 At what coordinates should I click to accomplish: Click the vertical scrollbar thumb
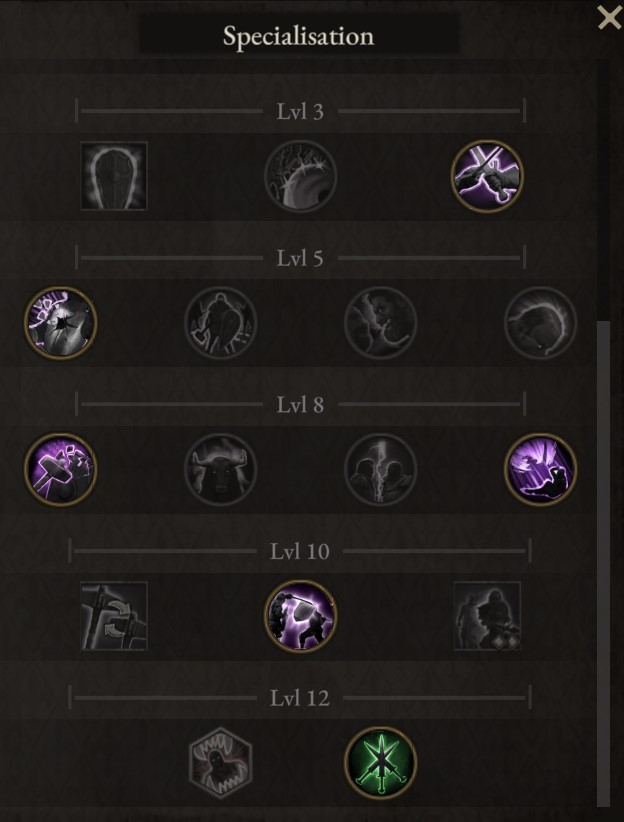pyautogui.click(x=603, y=564)
